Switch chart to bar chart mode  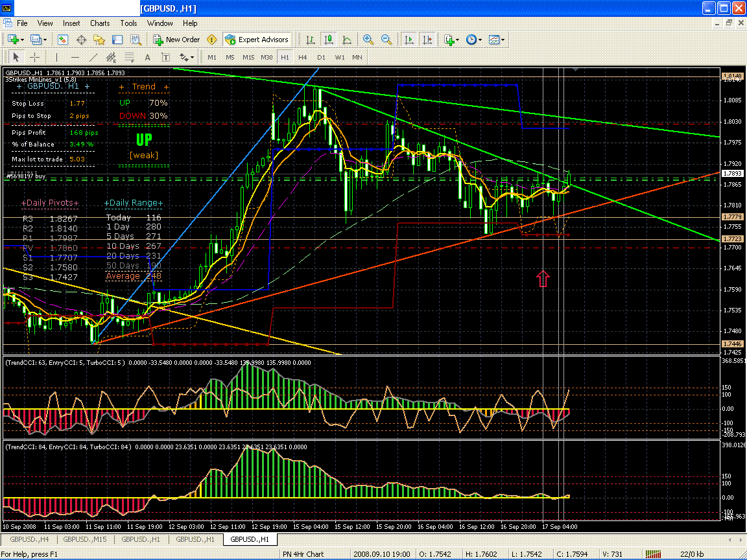(310, 40)
